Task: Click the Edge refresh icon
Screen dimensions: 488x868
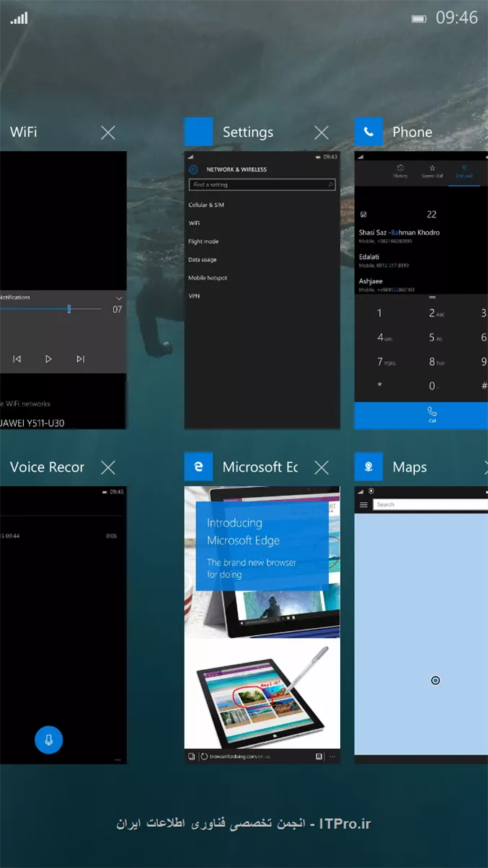Action: [204, 756]
